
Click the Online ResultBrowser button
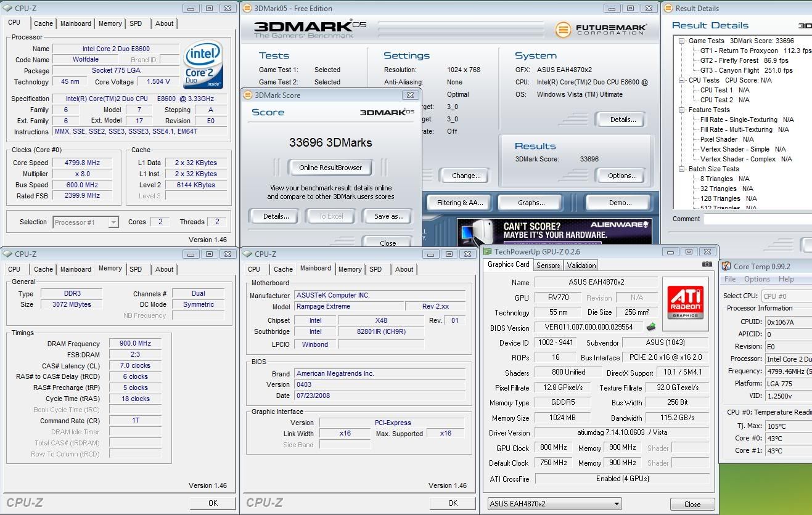330,168
